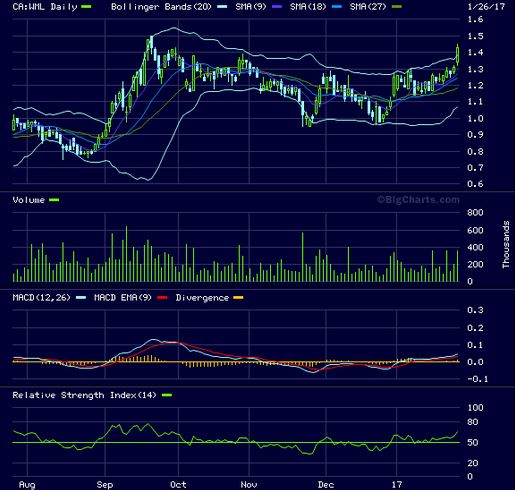This screenshot has width=515, height=490.
Task: Click the 50 RSI axis value
Action: click(x=472, y=442)
